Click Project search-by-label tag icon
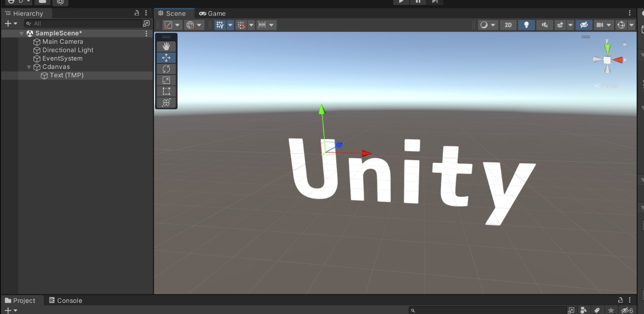 click(x=597, y=310)
